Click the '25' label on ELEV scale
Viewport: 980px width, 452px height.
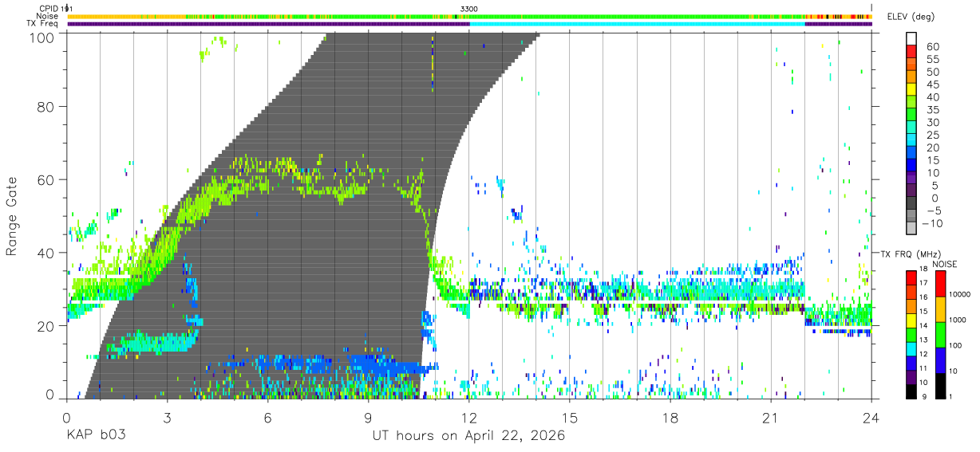pos(931,136)
